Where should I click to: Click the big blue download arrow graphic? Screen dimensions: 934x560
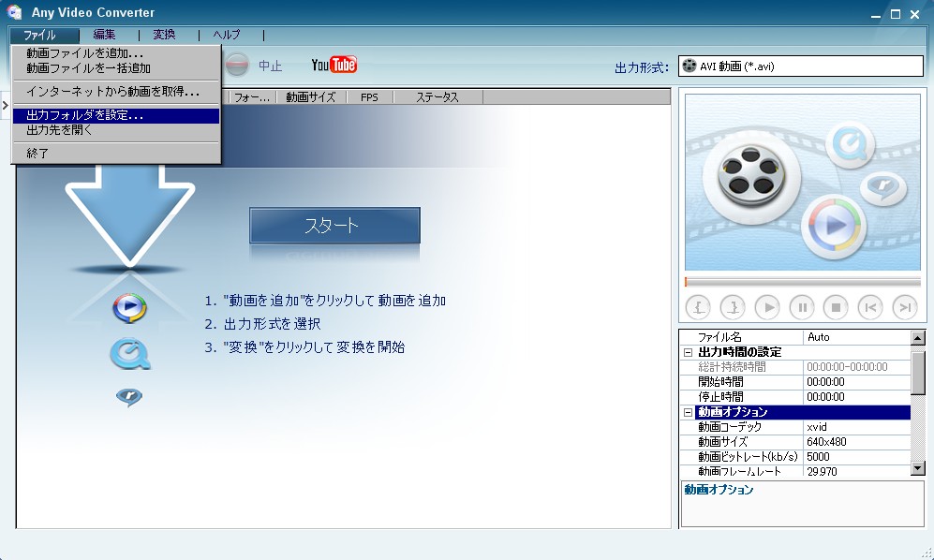click(x=130, y=215)
